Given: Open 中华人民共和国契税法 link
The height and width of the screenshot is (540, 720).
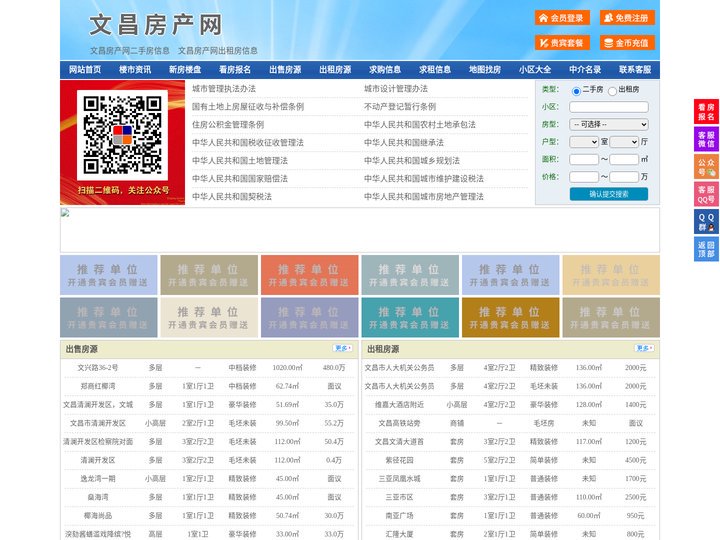Looking at the screenshot, I should (232, 197).
